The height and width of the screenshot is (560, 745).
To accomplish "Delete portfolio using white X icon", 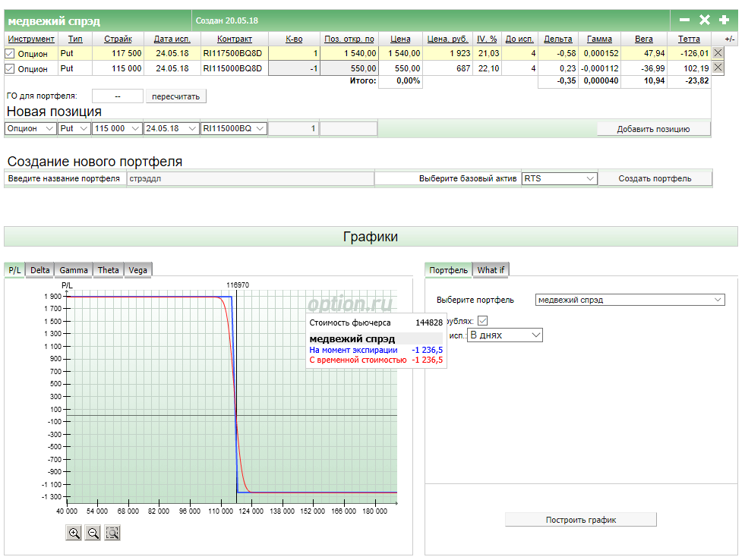I will [704, 20].
